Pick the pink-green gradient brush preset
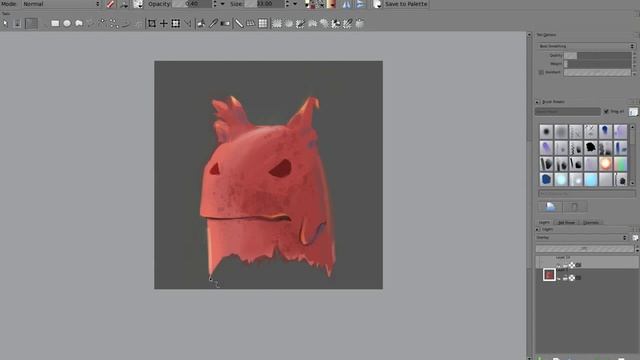This screenshot has height=360, width=640. [x=620, y=163]
